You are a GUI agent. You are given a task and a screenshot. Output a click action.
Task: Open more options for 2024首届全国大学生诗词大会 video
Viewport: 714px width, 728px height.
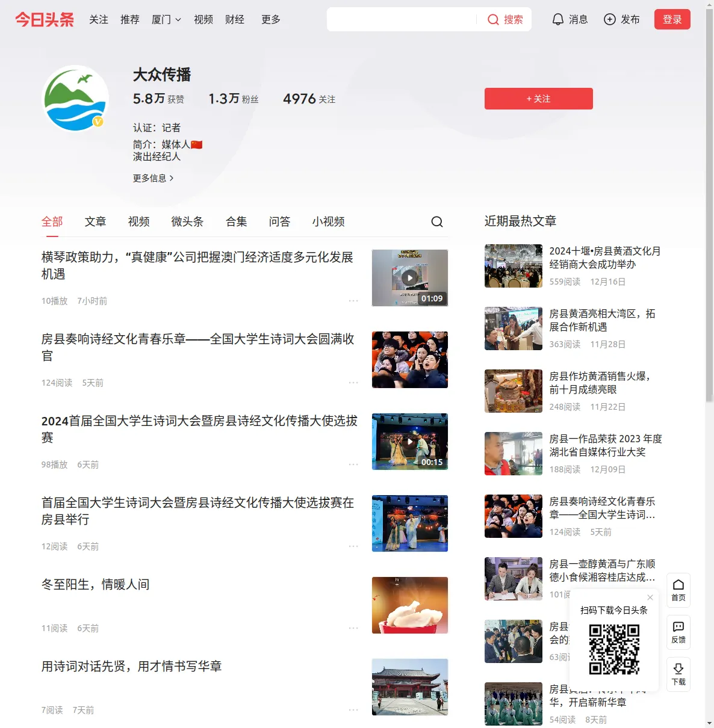tap(353, 464)
